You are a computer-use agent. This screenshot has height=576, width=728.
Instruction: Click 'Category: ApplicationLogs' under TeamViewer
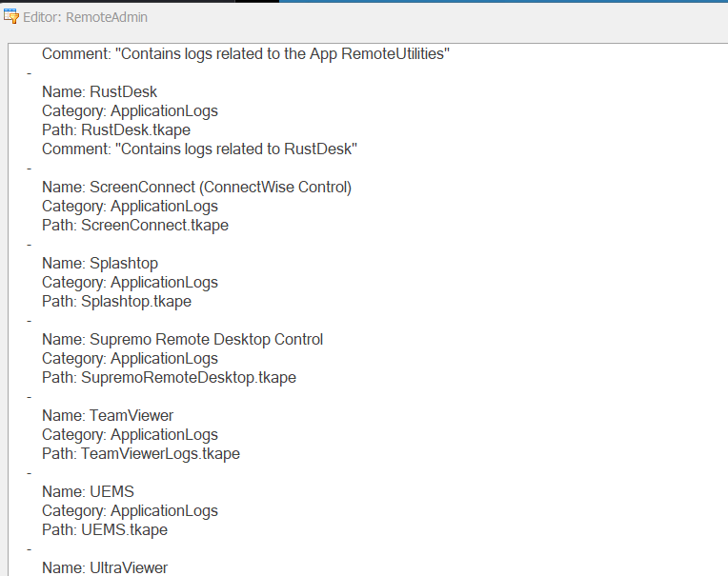click(x=130, y=434)
